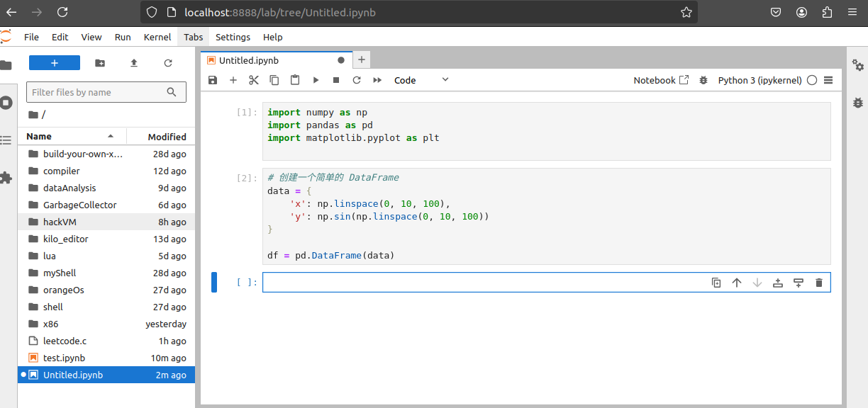The image size is (868, 408).
Task: Cut selected cell with scissors icon
Action: pos(254,80)
